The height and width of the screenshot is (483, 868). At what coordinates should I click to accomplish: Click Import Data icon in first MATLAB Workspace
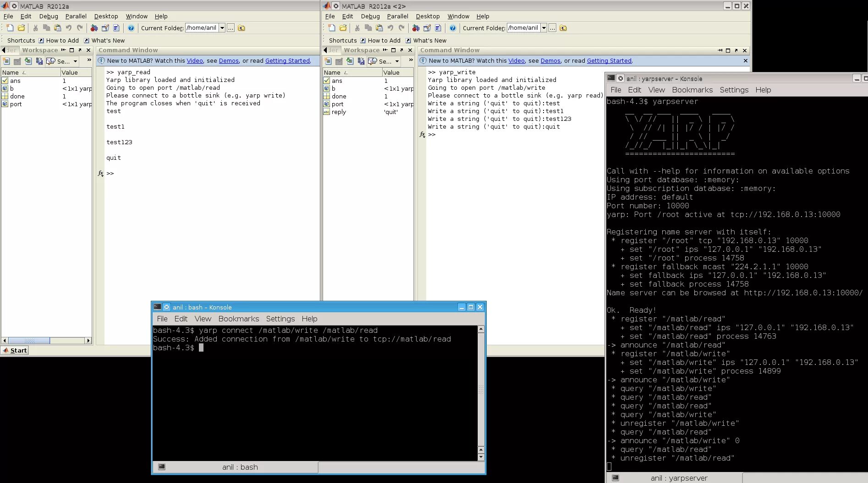pyautogui.click(x=28, y=61)
